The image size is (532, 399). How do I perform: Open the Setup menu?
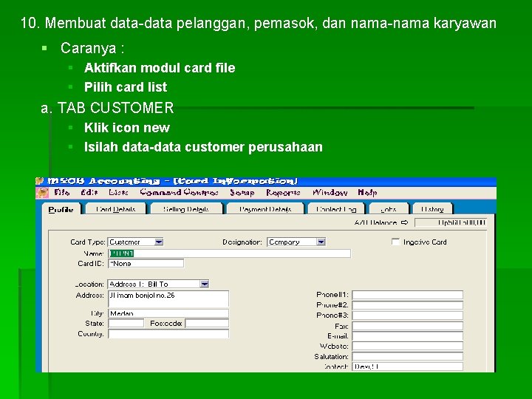point(242,193)
